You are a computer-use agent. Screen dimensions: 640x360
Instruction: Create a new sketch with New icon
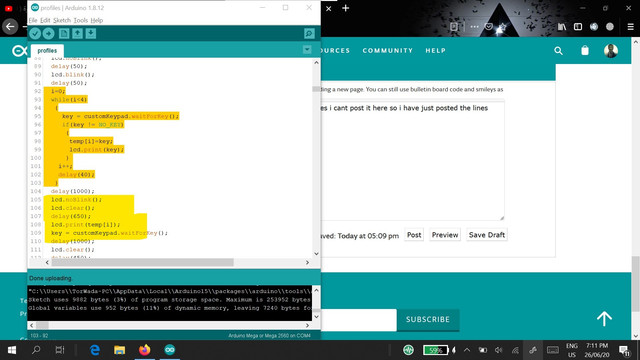(64, 33)
